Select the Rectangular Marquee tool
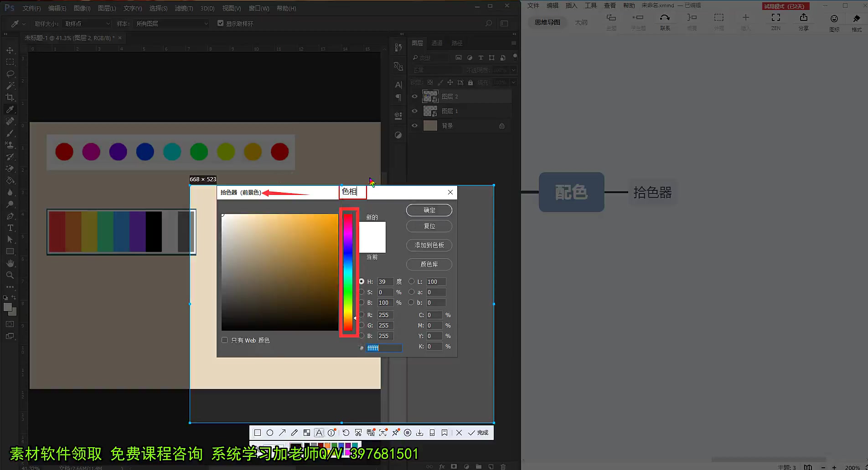Screen dimensions: 868x470 pos(10,62)
